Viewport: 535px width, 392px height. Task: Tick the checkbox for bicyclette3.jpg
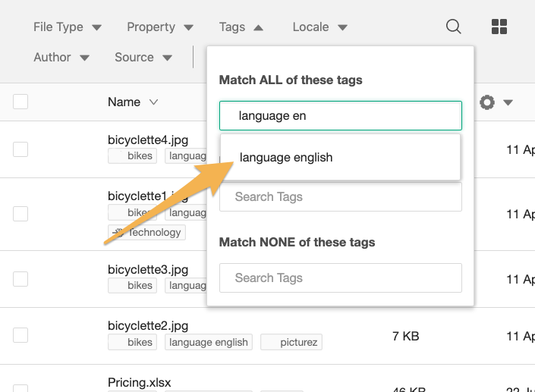click(20, 279)
